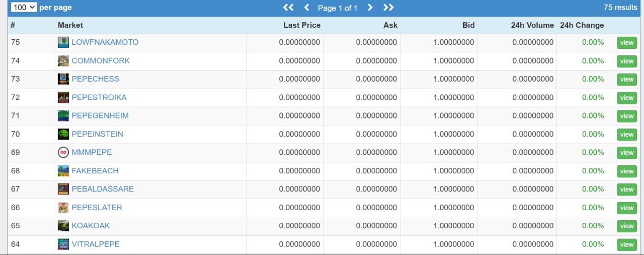
Task: Click KOAKOAK market thumbnail icon
Action: tap(63, 226)
